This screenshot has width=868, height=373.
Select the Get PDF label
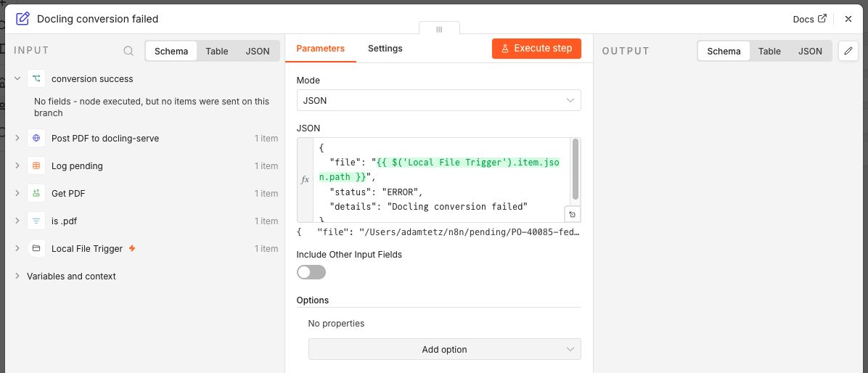tap(68, 193)
